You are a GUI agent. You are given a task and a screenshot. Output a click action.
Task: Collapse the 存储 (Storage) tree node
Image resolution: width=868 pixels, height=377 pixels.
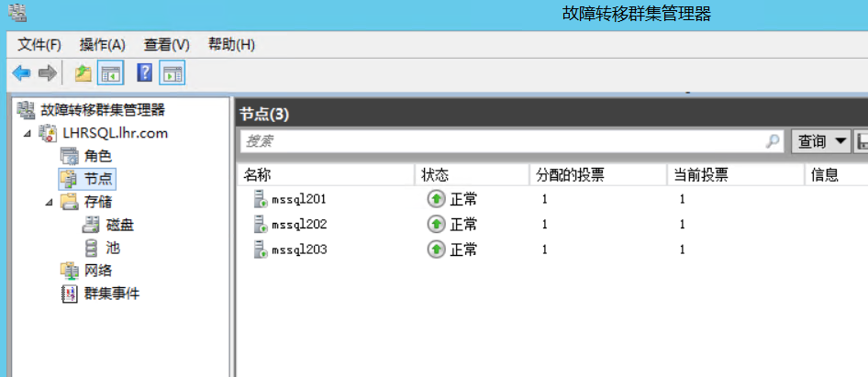tap(49, 202)
